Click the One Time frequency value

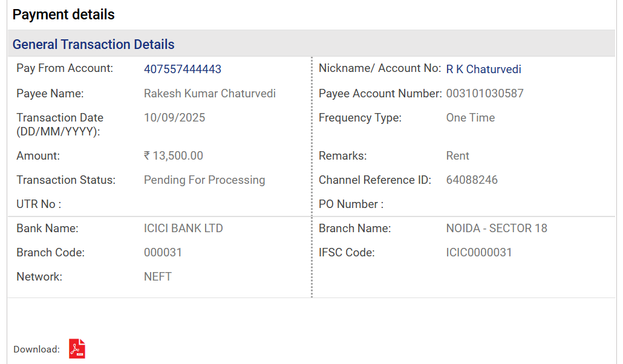pyautogui.click(x=471, y=118)
